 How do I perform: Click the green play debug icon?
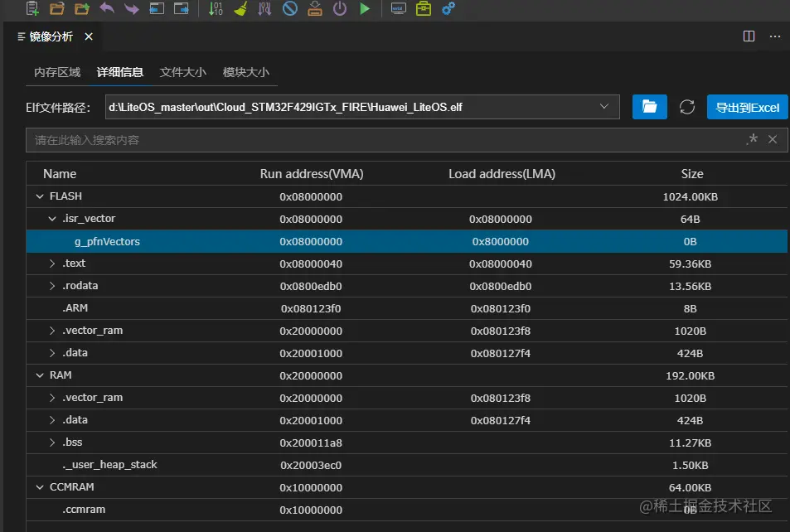[365, 8]
